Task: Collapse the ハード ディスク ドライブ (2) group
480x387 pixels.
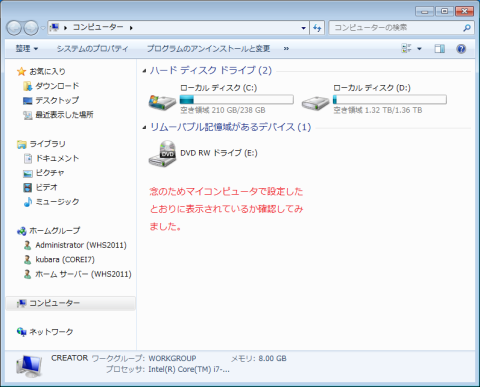Action: click(x=144, y=71)
